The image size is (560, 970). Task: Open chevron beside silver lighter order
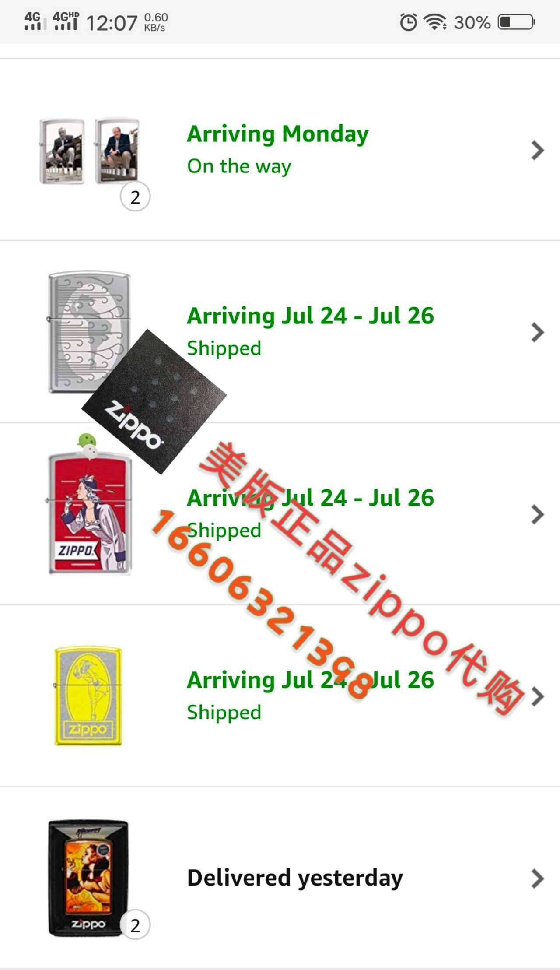pos(538,332)
